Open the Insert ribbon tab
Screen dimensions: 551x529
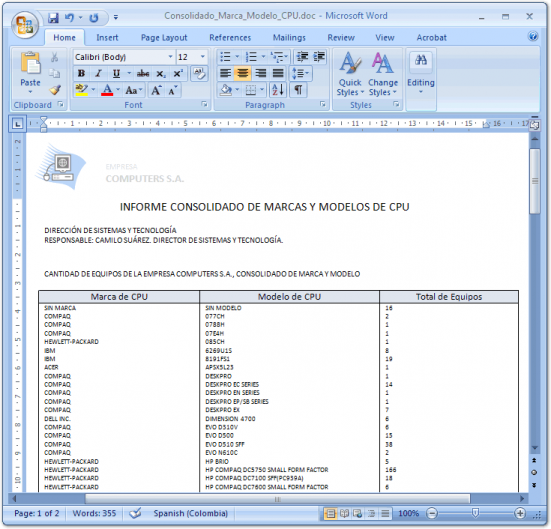(x=107, y=38)
